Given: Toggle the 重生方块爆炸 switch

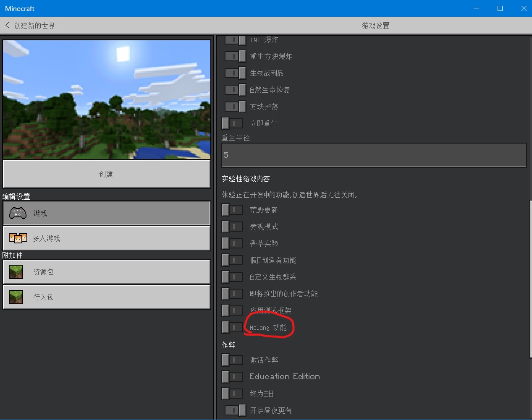Looking at the screenshot, I should pos(235,56).
